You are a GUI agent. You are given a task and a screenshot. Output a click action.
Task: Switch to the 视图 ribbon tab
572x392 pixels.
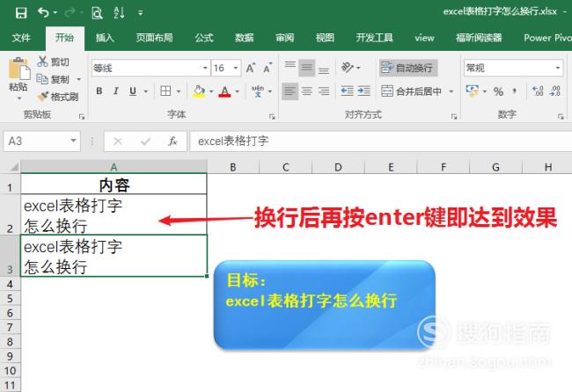pos(325,38)
